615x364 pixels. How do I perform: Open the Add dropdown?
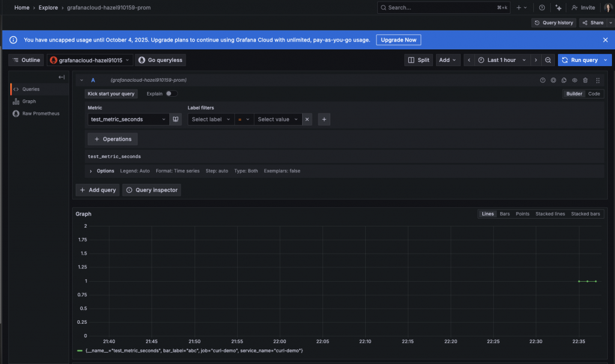tap(448, 60)
